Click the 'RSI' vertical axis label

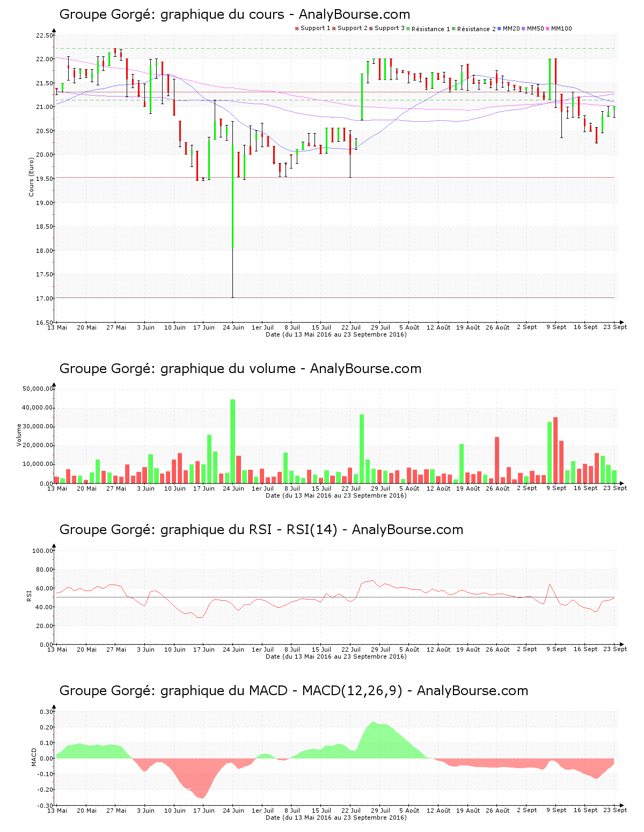pos(29,596)
